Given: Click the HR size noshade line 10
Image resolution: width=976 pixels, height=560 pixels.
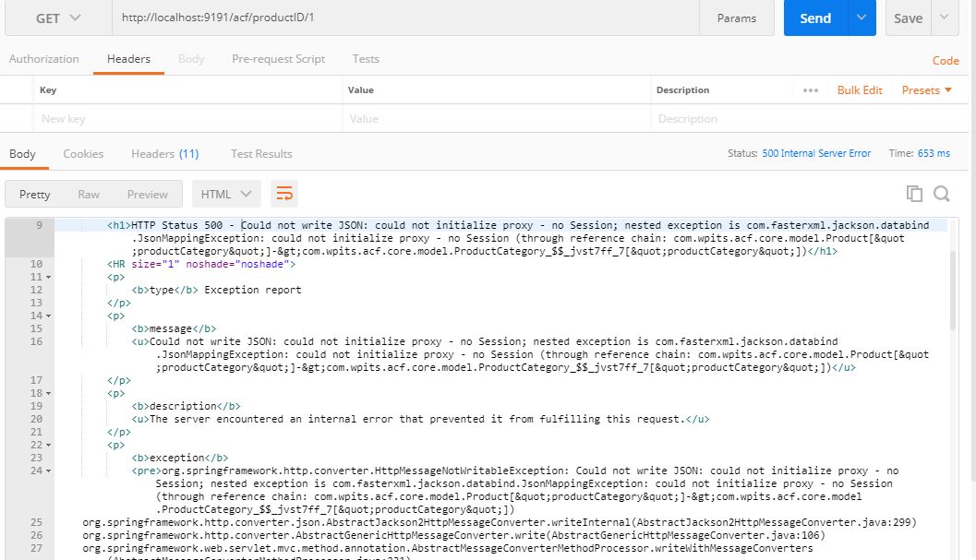Looking at the screenshot, I should [201, 265].
